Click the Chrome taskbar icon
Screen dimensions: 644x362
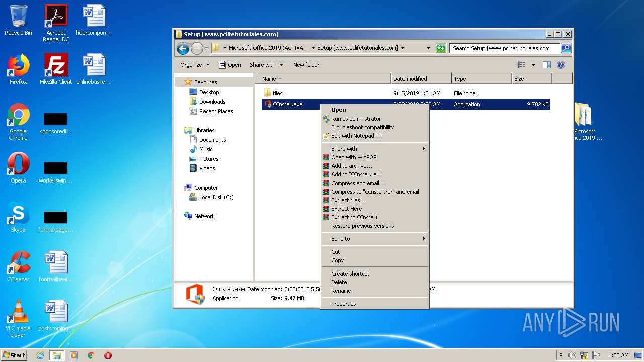(x=91, y=355)
